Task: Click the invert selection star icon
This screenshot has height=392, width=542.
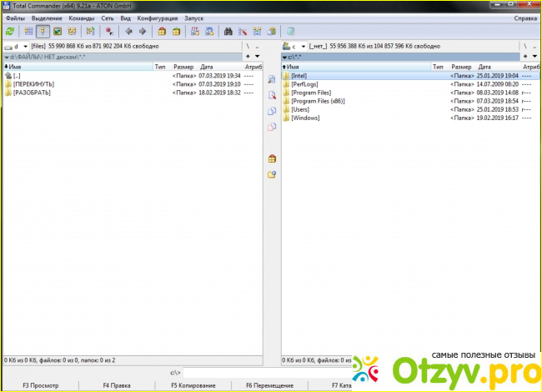Action: tap(109, 31)
